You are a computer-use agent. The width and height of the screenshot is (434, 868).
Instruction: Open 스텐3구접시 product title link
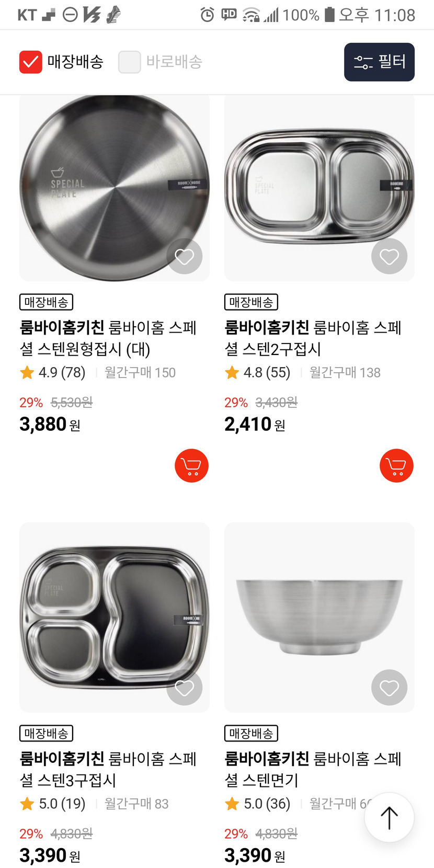(x=108, y=769)
